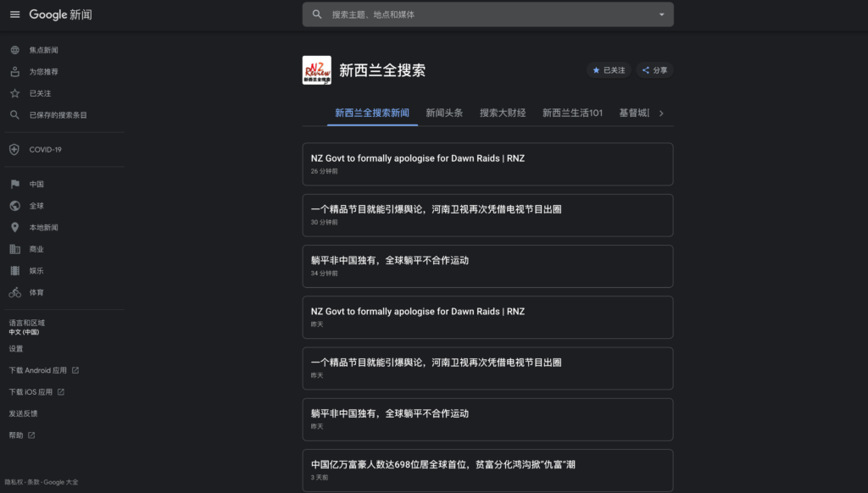Click the Google 新闻 logo
868x493 pixels.
(60, 14)
